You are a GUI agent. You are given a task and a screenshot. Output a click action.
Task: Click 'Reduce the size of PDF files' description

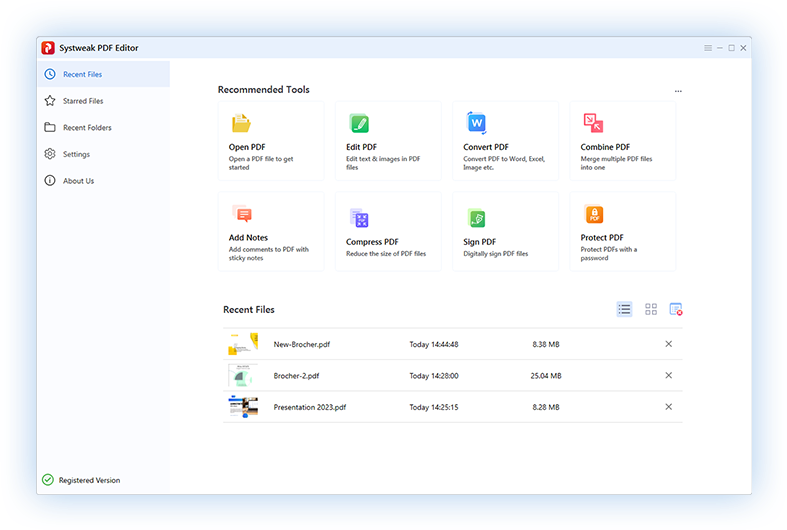(386, 254)
